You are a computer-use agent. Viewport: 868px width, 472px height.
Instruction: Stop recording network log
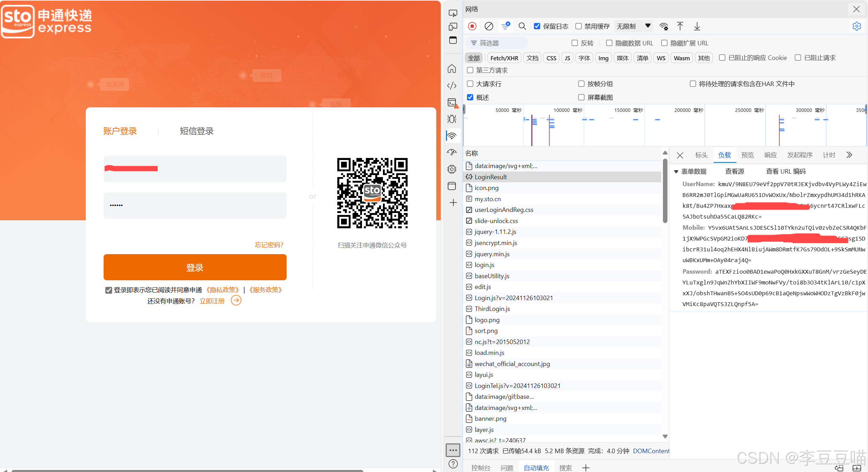point(472,26)
